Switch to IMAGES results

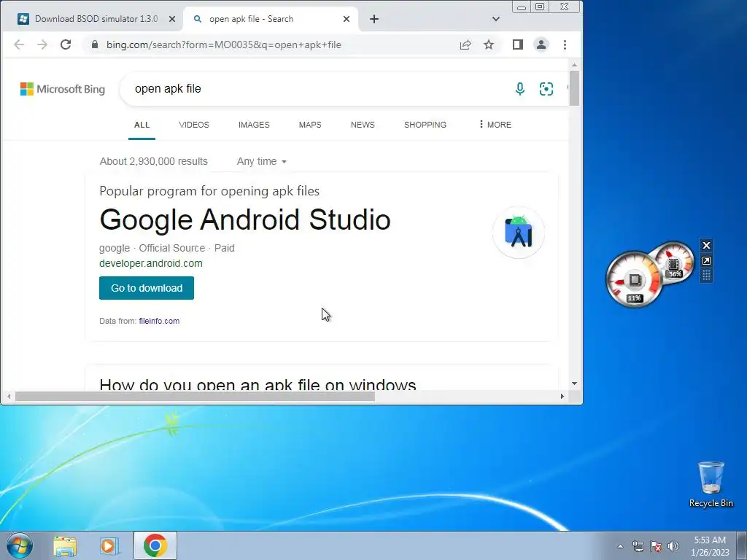pyautogui.click(x=254, y=125)
